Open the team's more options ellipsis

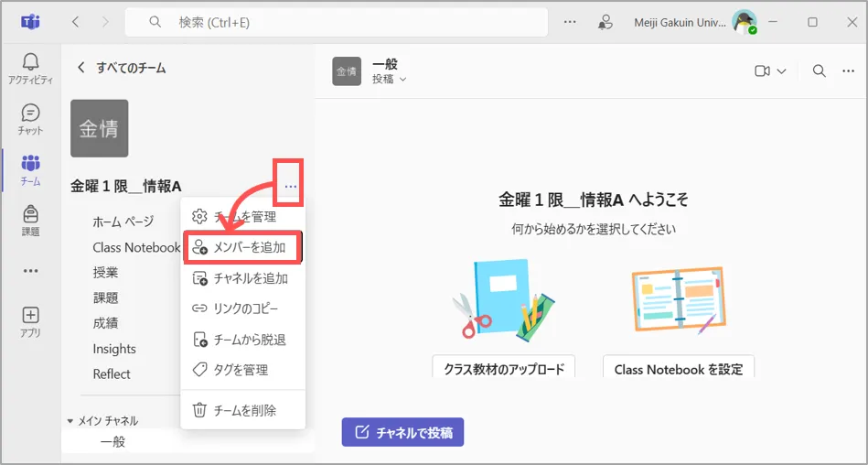tap(290, 187)
